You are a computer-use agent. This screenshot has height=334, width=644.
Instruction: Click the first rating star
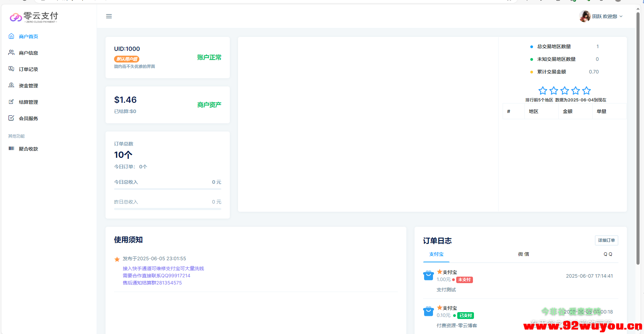(x=543, y=91)
